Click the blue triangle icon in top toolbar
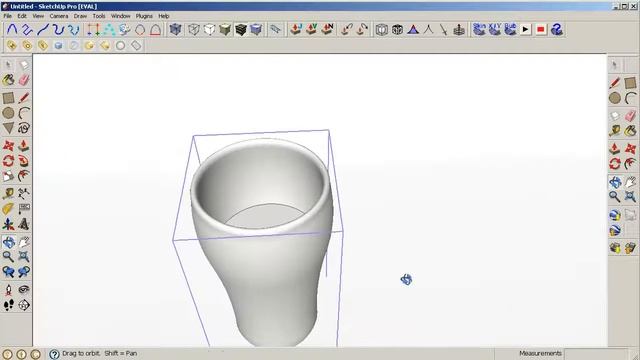 point(413,29)
